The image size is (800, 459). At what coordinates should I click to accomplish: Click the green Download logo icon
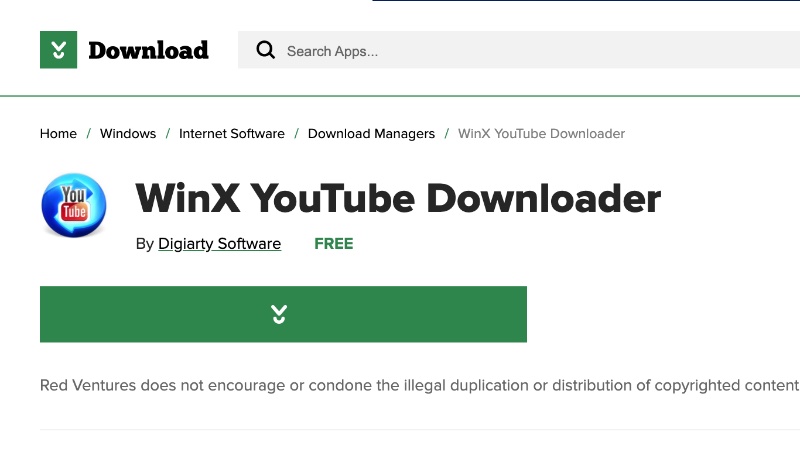click(x=59, y=49)
